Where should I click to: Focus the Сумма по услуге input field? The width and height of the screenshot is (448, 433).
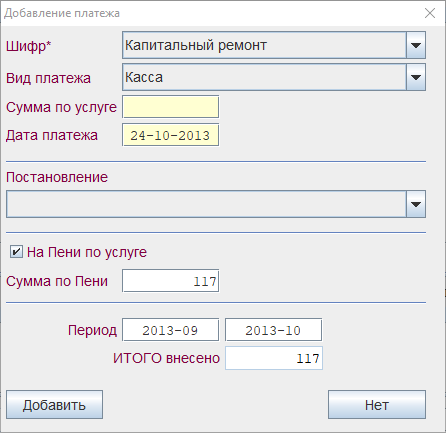[171, 107]
